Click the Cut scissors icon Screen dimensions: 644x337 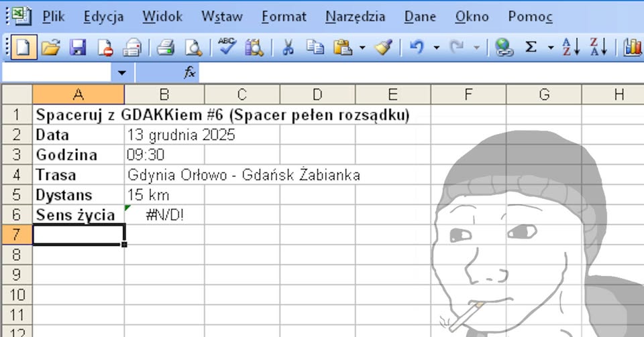point(288,47)
